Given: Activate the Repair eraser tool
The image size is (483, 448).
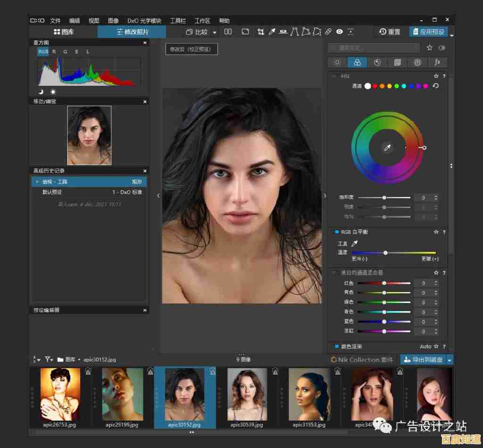Looking at the screenshot, I should click(x=328, y=32).
